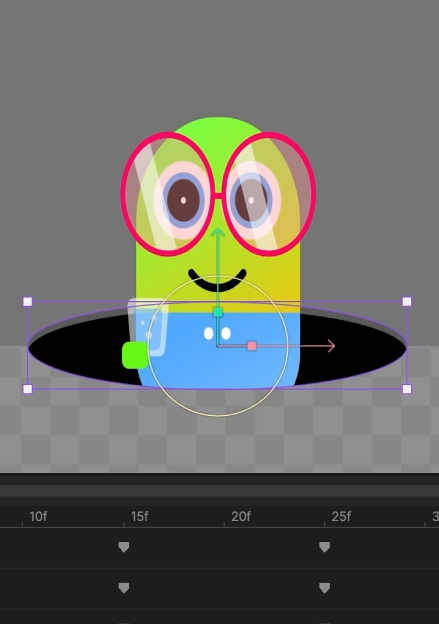
Task: Select the first-row keyframe at 25f
Action: [x=324, y=547]
